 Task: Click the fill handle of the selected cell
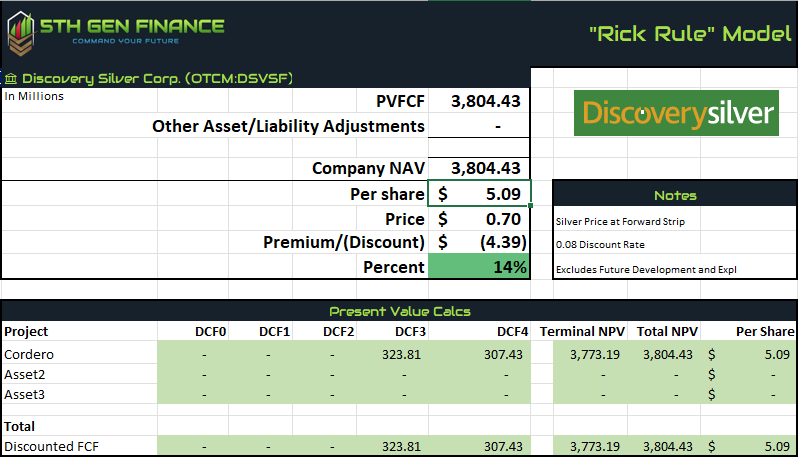tap(530, 205)
